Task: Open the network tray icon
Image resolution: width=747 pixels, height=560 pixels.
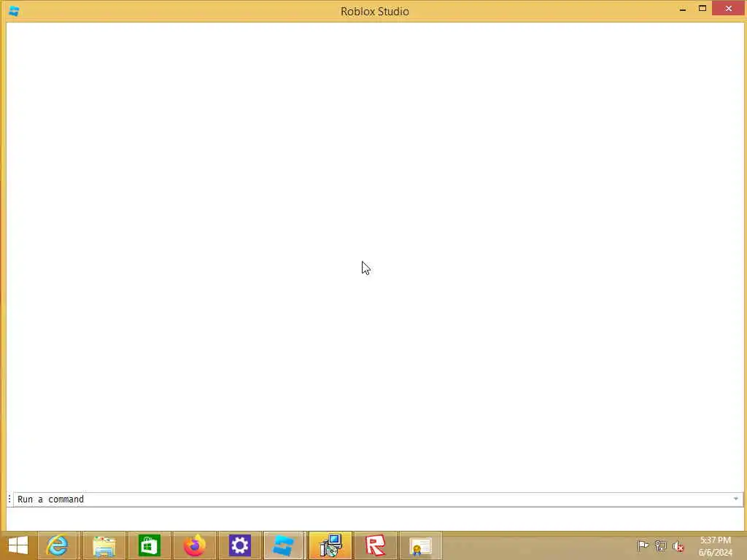Action: tap(660, 545)
